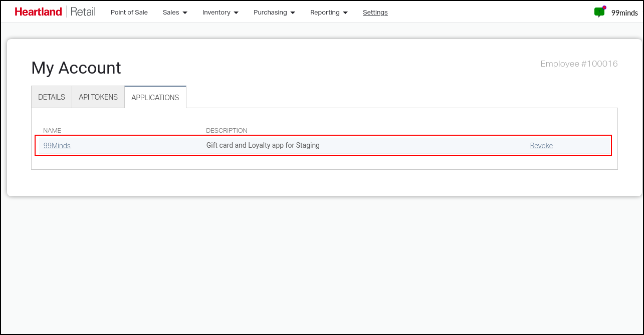The width and height of the screenshot is (644, 335).
Task: Open the green chat notification icon
Action: point(599,12)
